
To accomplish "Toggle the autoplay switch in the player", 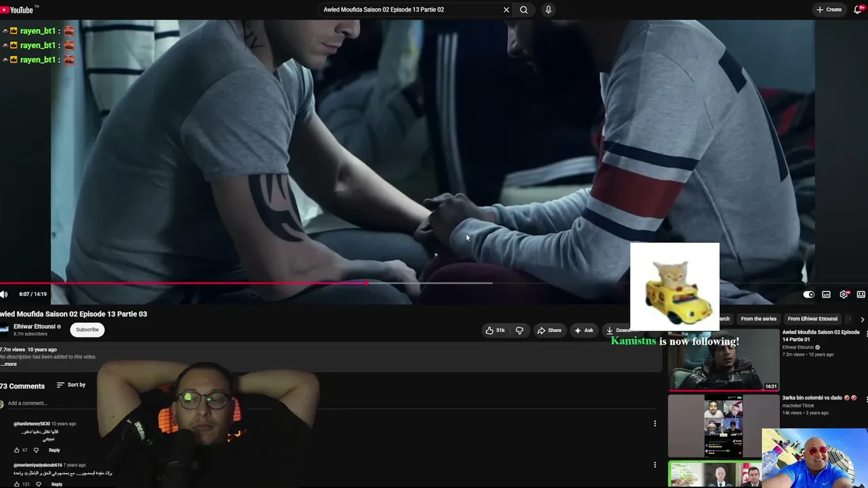I will [808, 294].
